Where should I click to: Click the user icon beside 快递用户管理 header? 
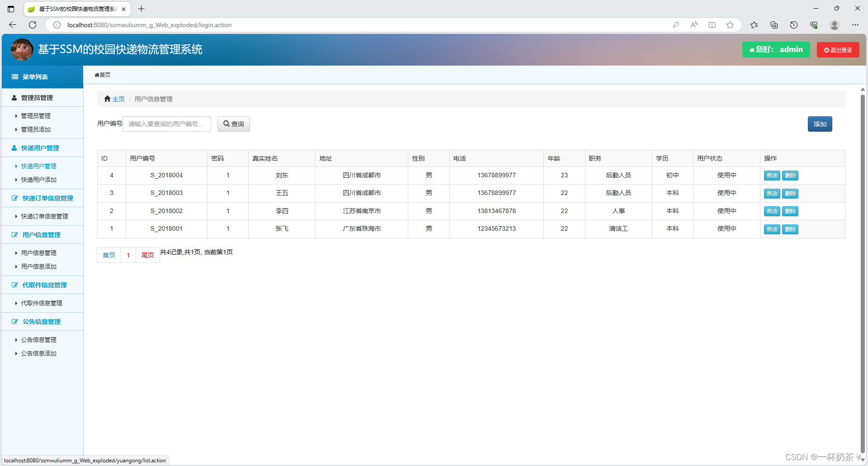[x=14, y=148]
